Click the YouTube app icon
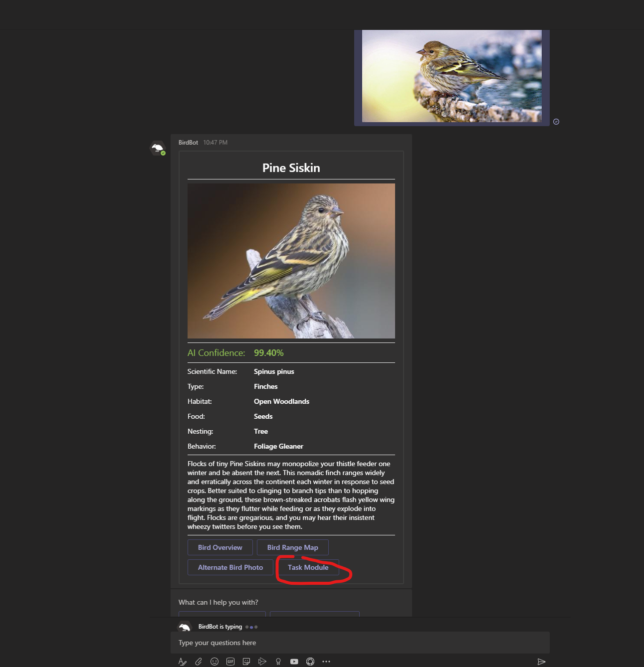644x667 pixels. pos(294,662)
